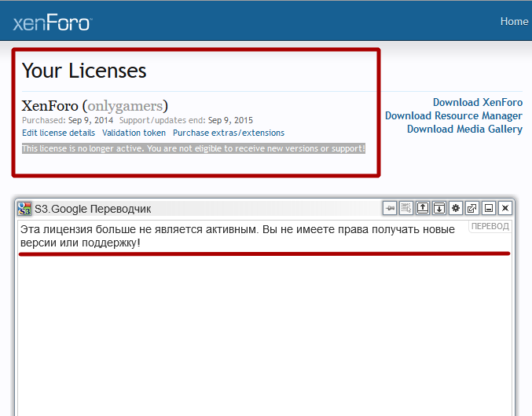Click the S3 Google Translator logo icon
This screenshot has height=416, width=532.
click(24, 209)
